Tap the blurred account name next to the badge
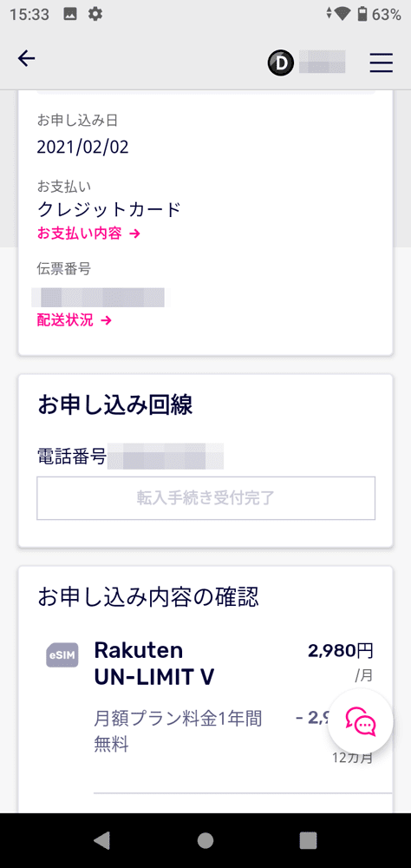 (322, 62)
